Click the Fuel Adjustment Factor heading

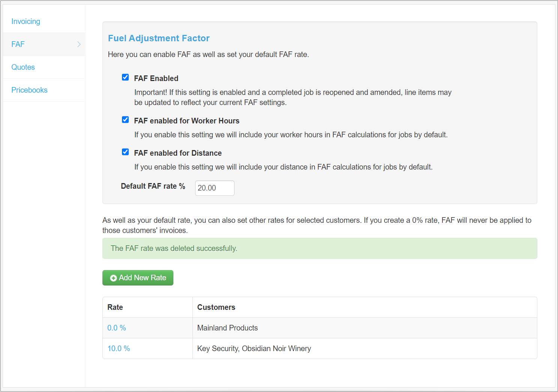(x=159, y=38)
